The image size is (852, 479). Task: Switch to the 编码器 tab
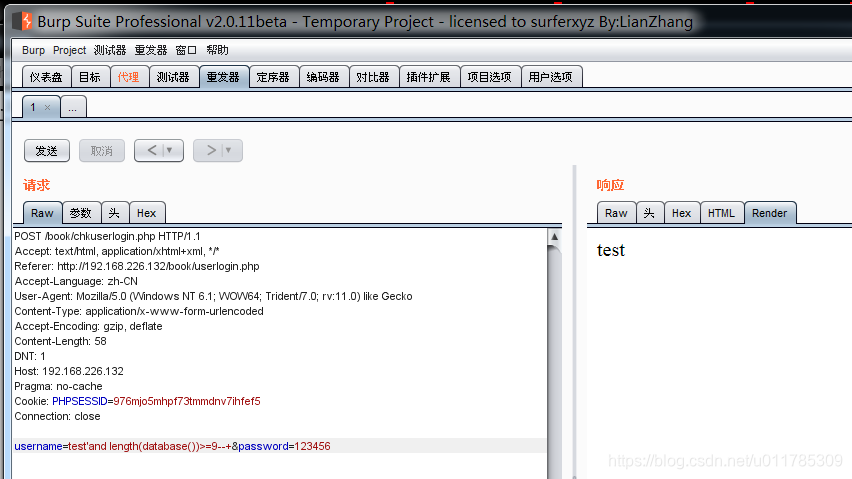point(323,77)
